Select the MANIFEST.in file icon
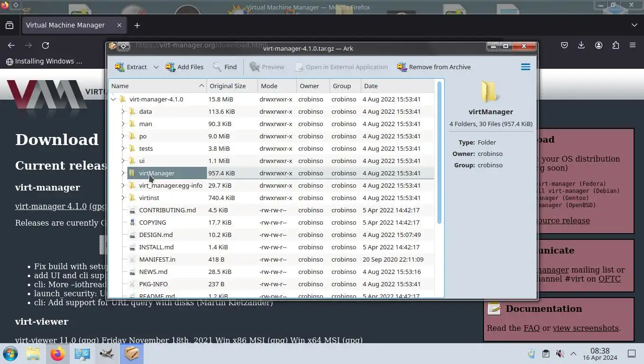Image resolution: width=644 pixels, height=364 pixels. coord(132,259)
